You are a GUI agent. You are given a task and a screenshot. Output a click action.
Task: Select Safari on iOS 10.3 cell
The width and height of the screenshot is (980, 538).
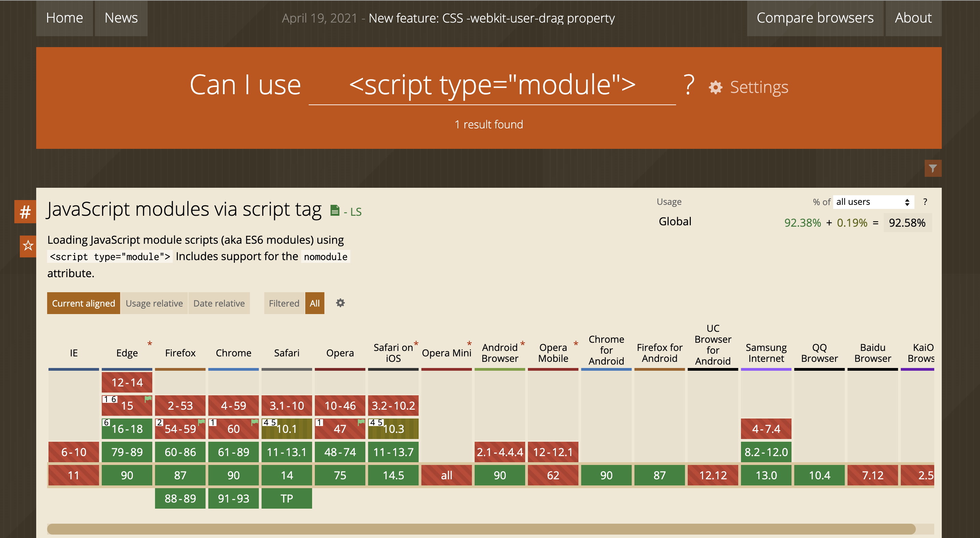click(x=393, y=428)
